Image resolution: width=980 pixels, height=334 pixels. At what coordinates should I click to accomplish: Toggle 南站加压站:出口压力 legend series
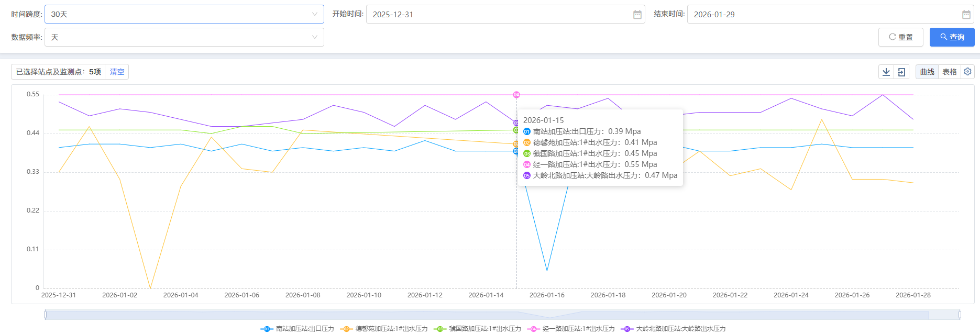297,329
